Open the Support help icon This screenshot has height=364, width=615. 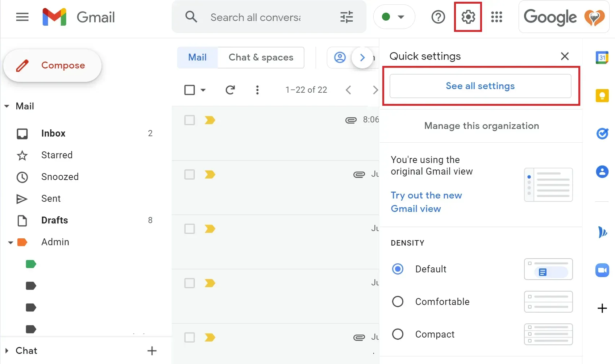[438, 17]
